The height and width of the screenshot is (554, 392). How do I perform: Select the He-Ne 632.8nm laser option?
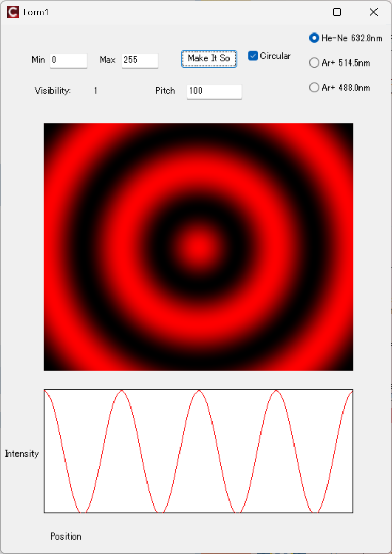314,38
